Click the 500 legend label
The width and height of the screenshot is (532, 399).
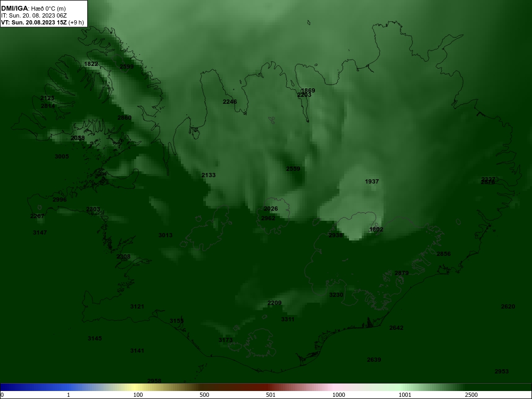pos(205,395)
